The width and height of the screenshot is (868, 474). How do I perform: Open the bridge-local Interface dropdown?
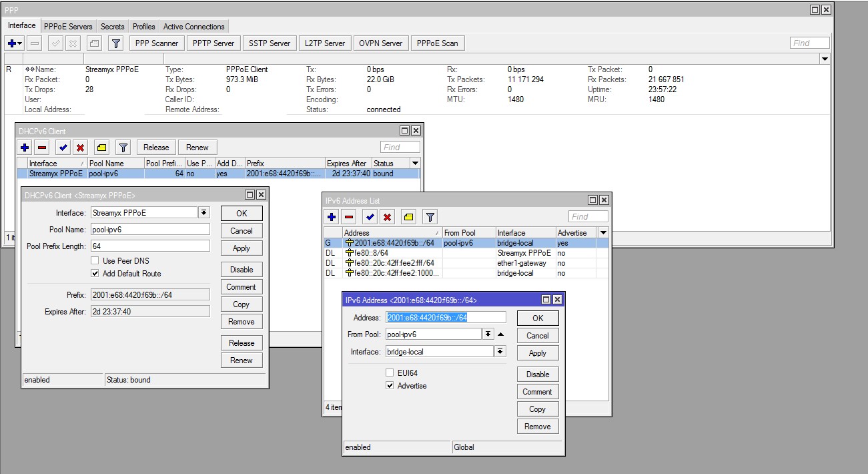tap(500, 352)
